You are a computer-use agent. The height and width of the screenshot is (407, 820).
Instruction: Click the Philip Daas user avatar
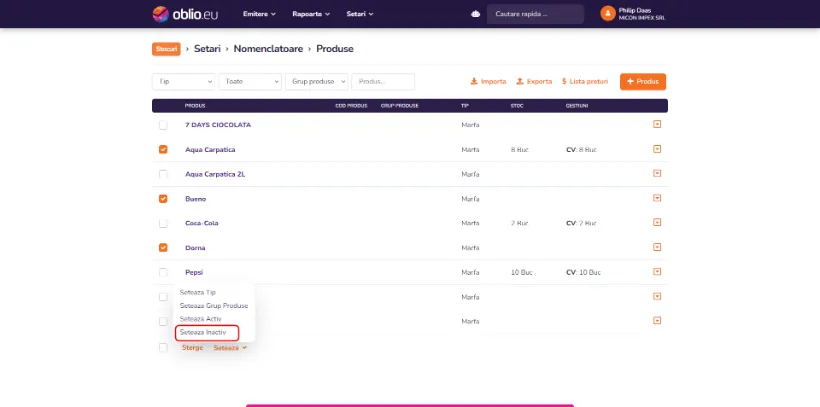608,14
